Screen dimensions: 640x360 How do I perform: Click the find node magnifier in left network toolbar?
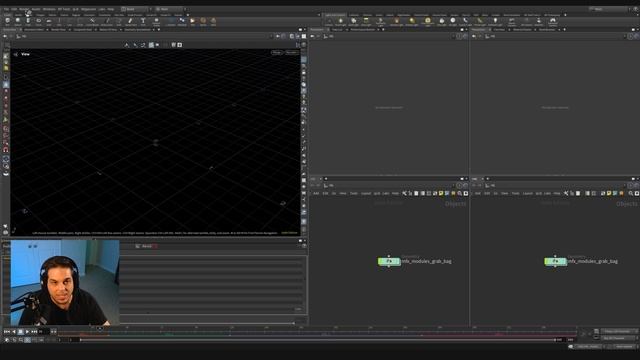[x=459, y=193]
